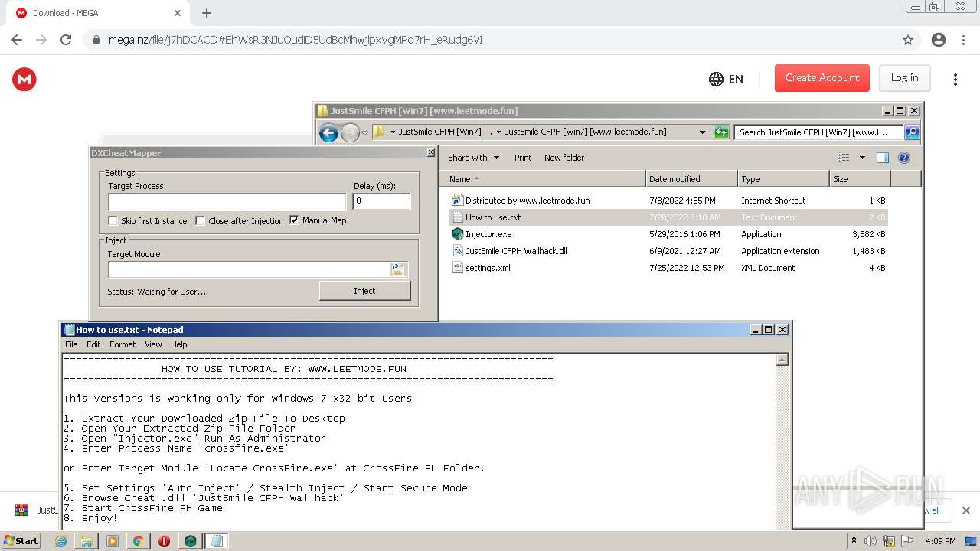Open Windows Explorer from the taskbar
The width and height of the screenshot is (980, 551).
[87, 541]
